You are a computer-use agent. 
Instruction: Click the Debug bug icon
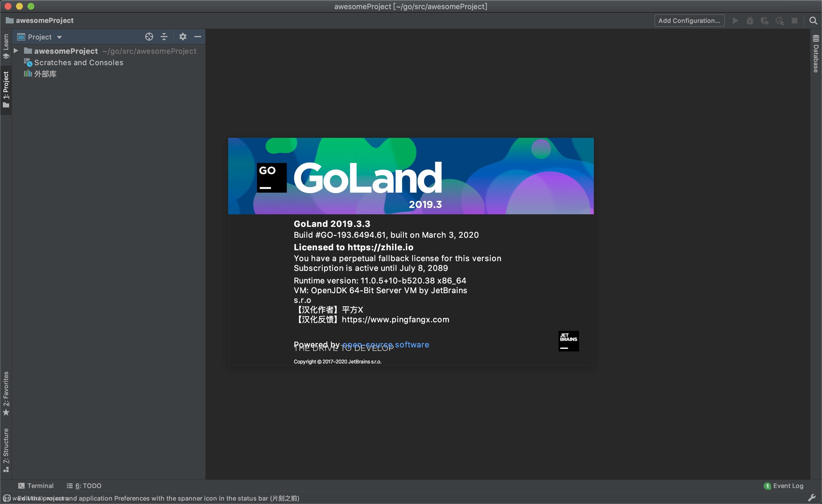(750, 21)
